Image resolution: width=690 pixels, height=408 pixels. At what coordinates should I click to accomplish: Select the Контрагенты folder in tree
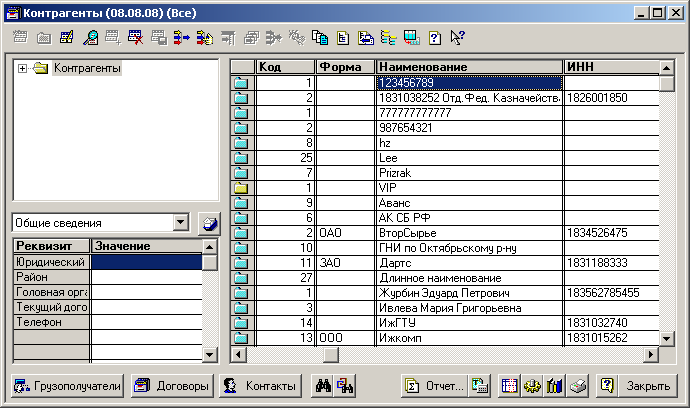85,69
